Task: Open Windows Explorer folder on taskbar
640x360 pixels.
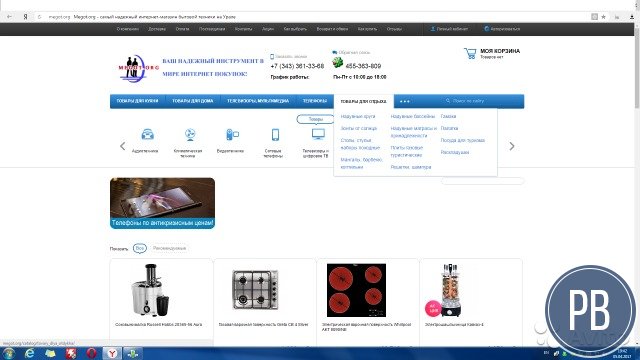Action: 50,353
